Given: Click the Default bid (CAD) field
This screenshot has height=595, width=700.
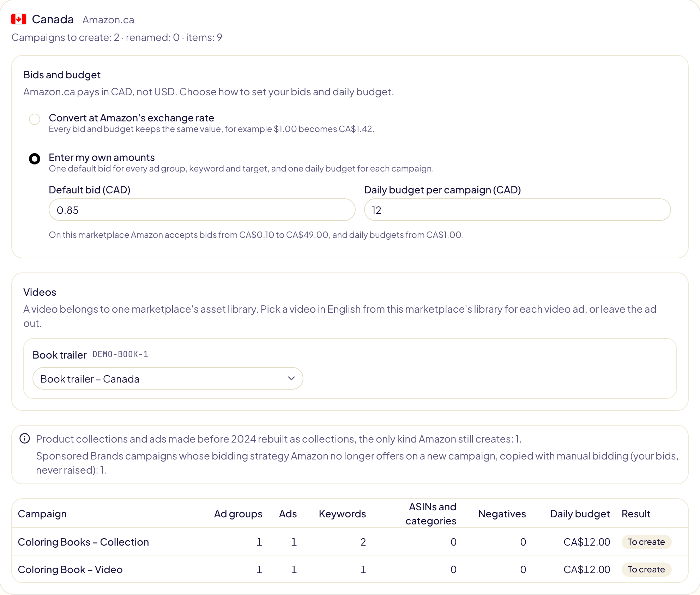Looking at the screenshot, I should (202, 210).
